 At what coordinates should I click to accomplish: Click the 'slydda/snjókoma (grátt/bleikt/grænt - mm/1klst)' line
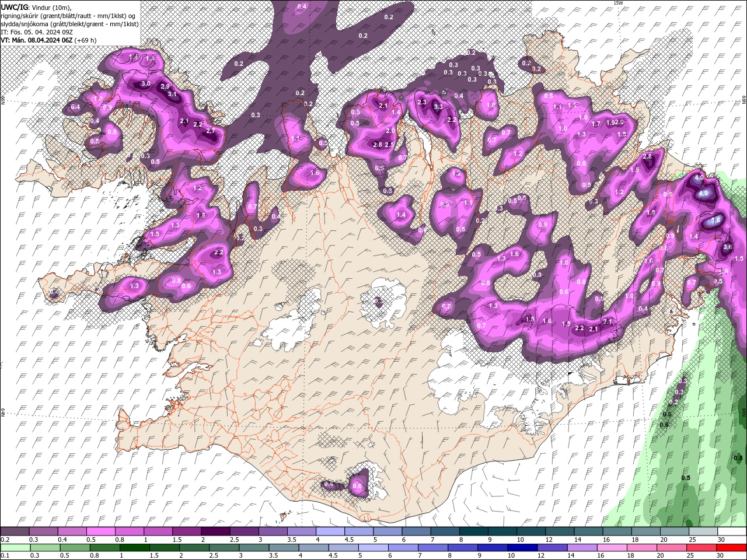(x=69, y=23)
